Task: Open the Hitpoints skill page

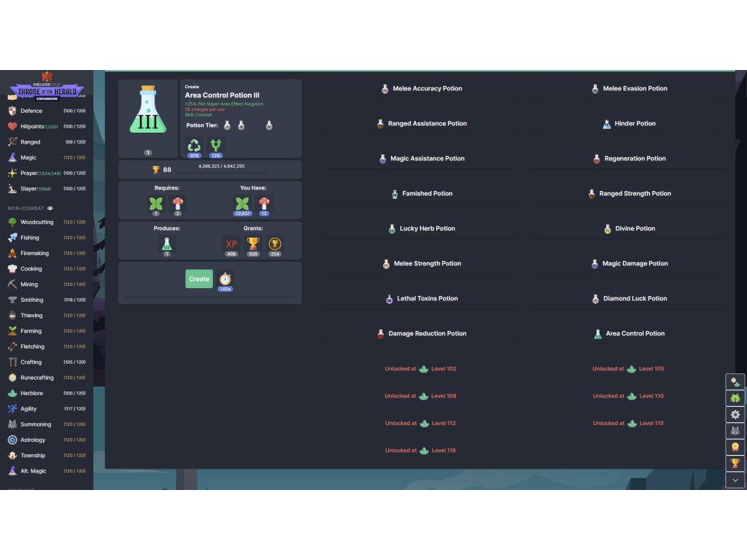Action: tap(47, 127)
